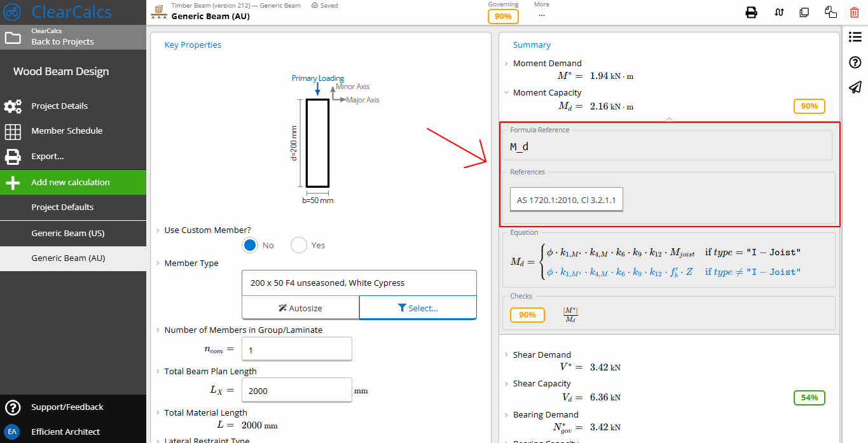Click the 54% badge beside Shear Capacity
This screenshot has height=443, width=868.
coord(809,398)
